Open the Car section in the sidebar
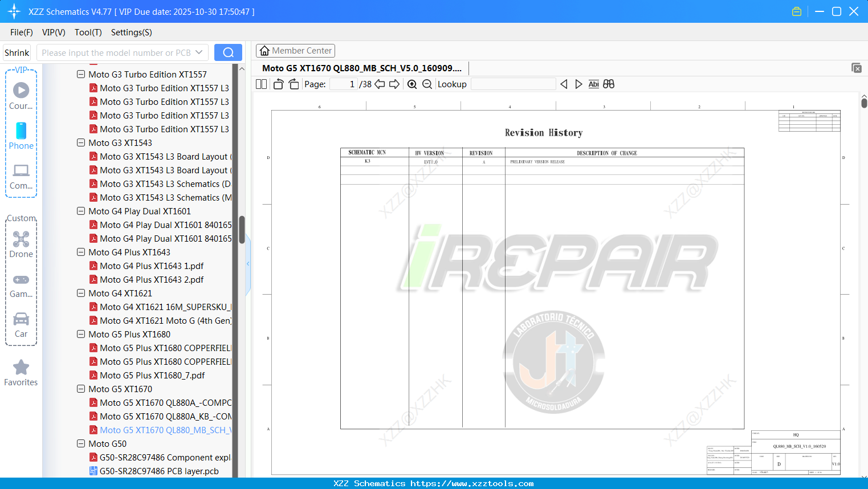This screenshot has width=868, height=489. click(x=21, y=325)
